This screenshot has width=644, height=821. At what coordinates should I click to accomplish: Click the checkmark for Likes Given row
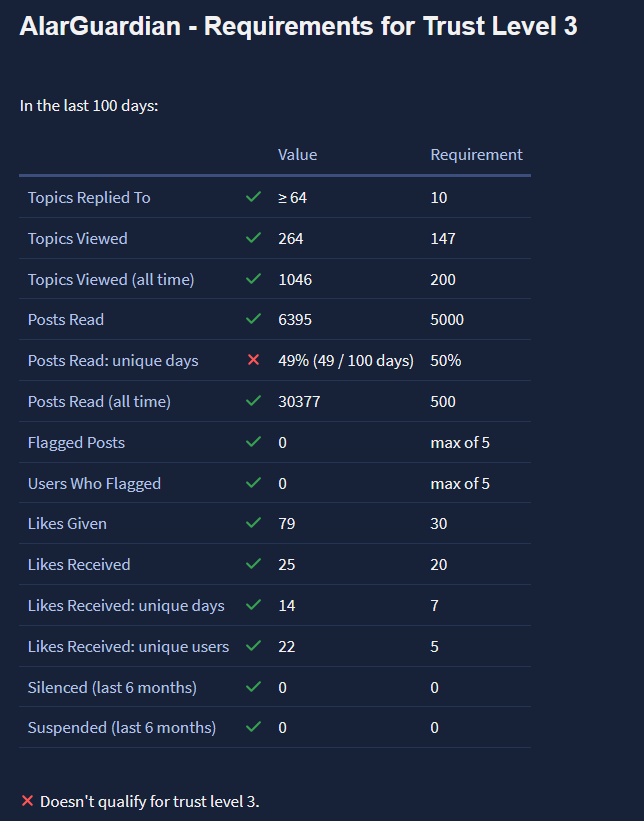tap(253, 524)
